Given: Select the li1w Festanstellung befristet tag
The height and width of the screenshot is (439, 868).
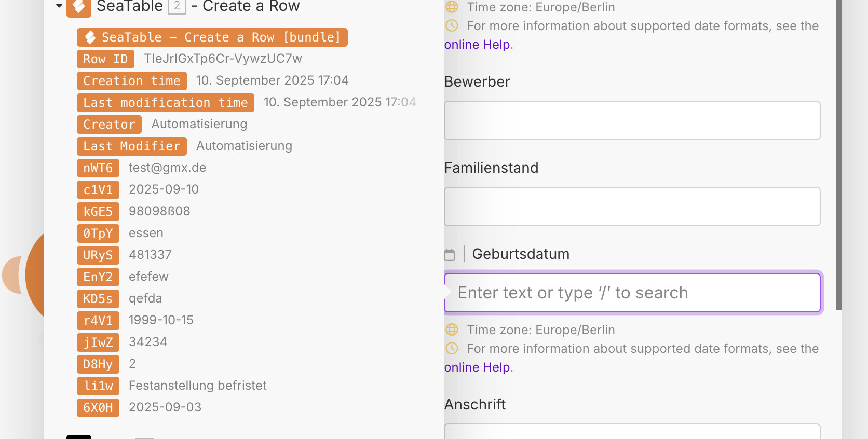Looking at the screenshot, I should [98, 386].
